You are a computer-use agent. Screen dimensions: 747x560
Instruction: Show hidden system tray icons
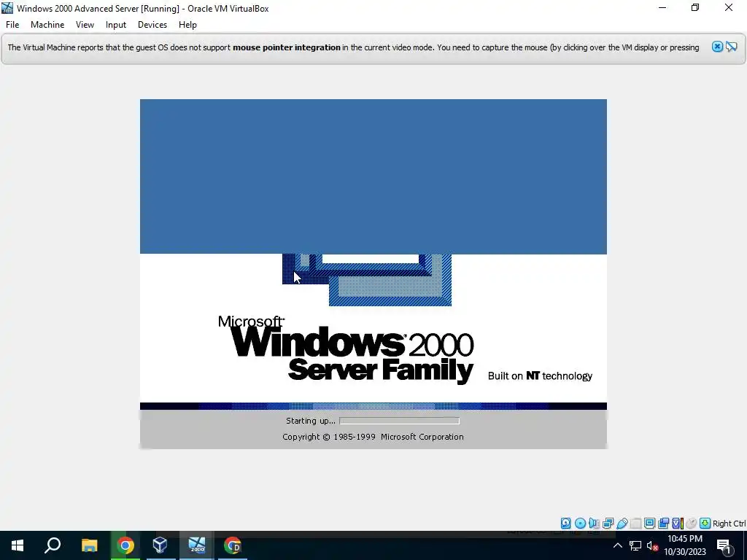tap(617, 545)
